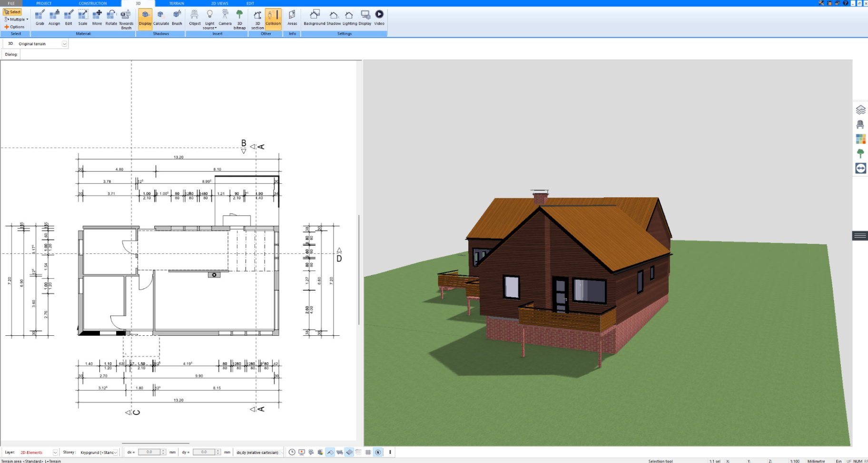Click the shadows Brush button
Image resolution: width=868 pixels, height=463 pixels.
(x=177, y=18)
